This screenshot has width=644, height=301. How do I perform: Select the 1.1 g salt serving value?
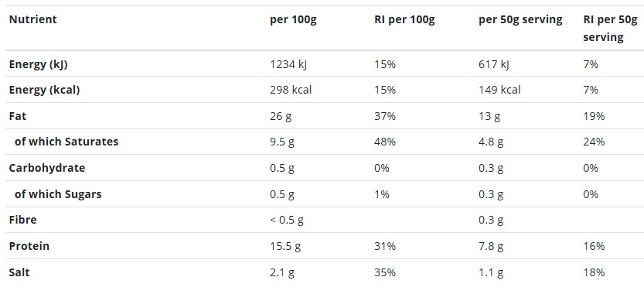click(x=491, y=272)
